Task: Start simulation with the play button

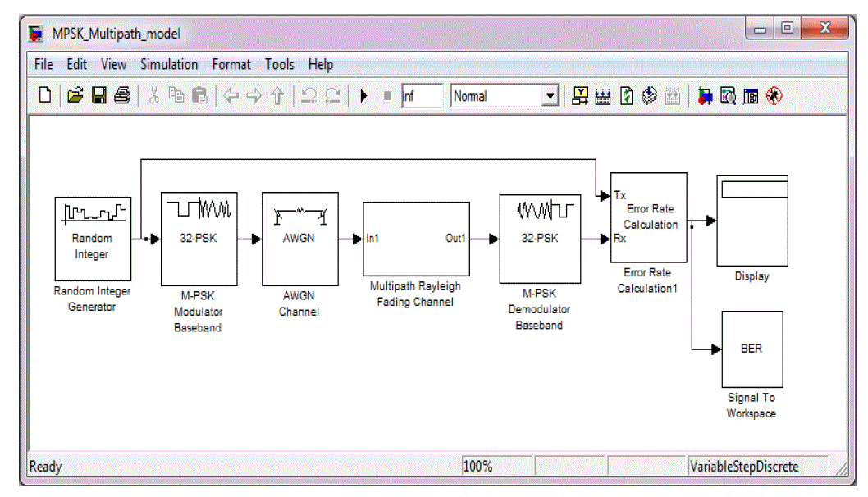Action: [363, 97]
